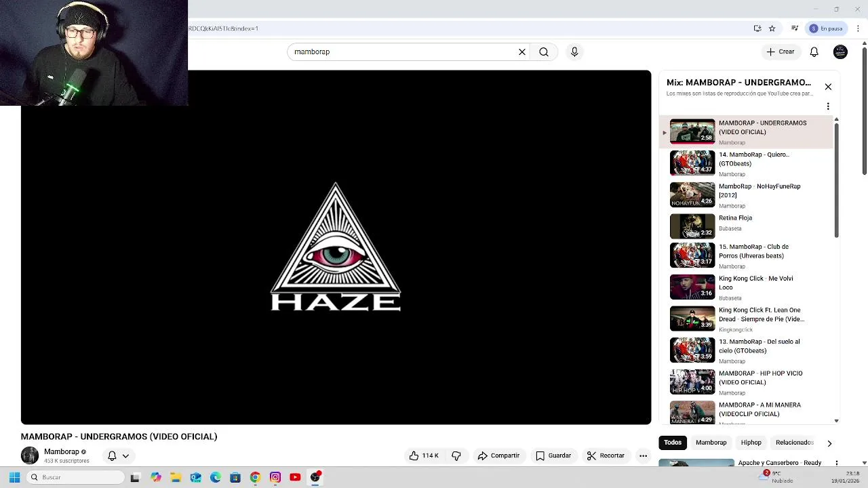
Task: Share the video via Compartir
Action: click(x=498, y=455)
